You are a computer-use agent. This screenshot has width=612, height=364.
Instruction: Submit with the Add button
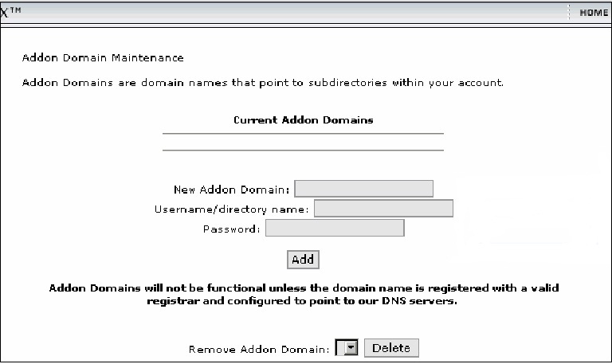click(303, 260)
